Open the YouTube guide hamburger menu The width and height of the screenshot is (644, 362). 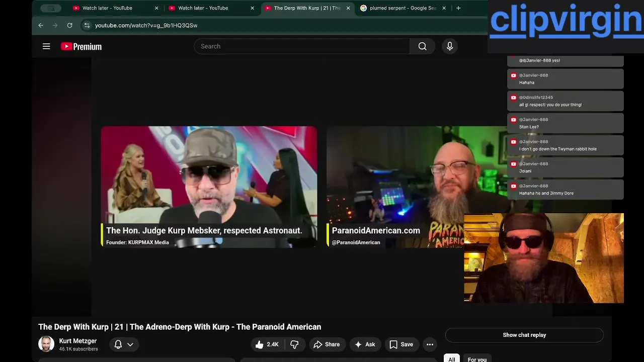pos(46,46)
